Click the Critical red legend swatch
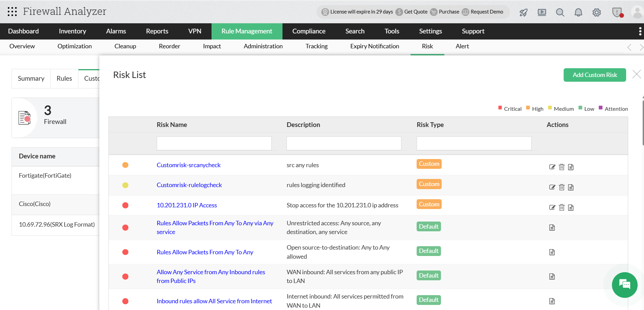The image size is (644, 310). pos(500,108)
